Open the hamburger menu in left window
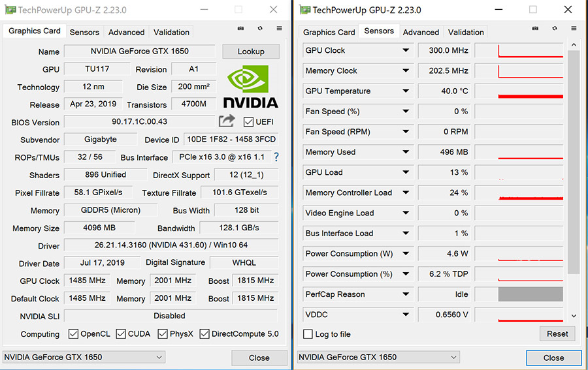This screenshot has height=370, width=588. [279, 29]
